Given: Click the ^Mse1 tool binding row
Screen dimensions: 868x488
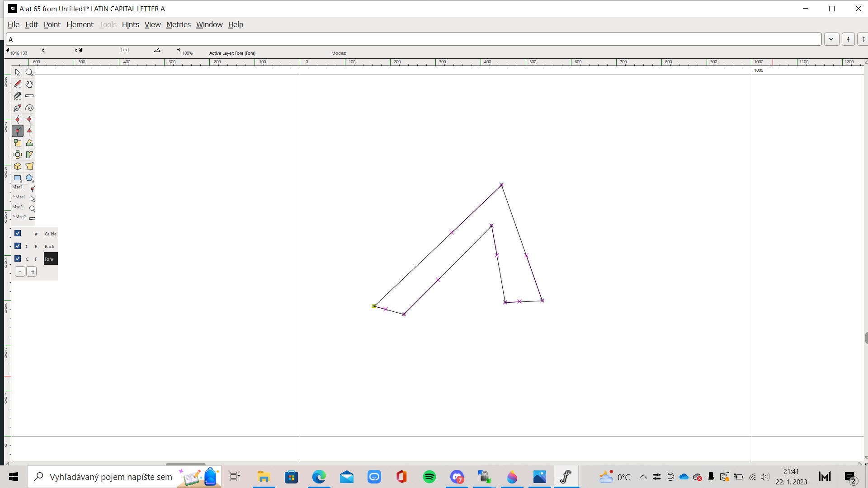Looking at the screenshot, I should (x=24, y=197).
